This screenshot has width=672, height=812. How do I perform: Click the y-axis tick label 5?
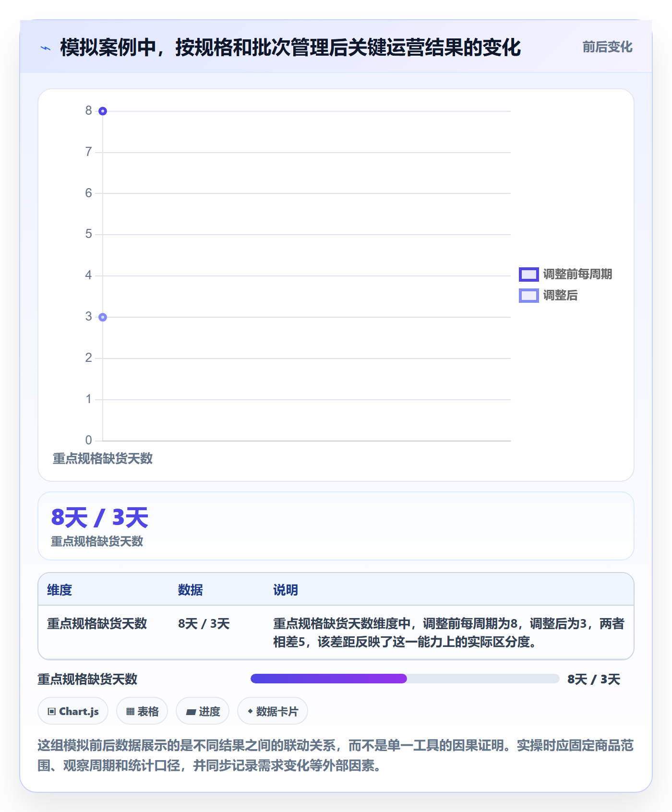pos(88,234)
